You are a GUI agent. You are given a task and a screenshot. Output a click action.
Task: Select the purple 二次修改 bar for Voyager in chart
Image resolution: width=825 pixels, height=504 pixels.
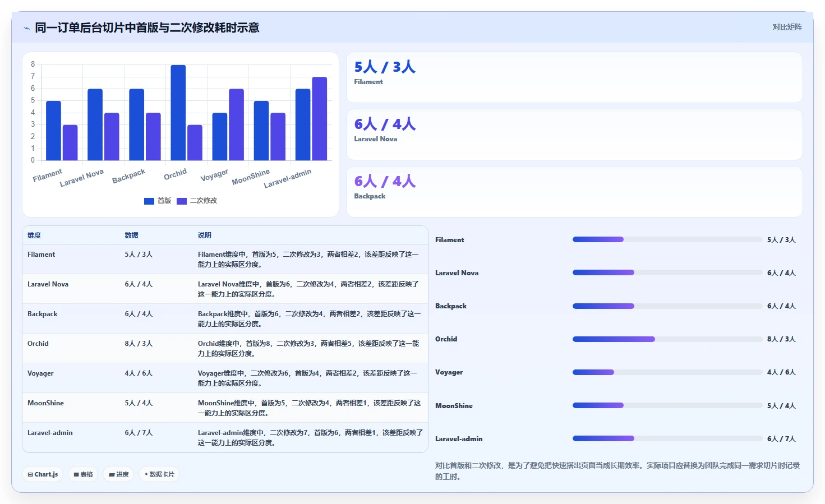coord(236,124)
